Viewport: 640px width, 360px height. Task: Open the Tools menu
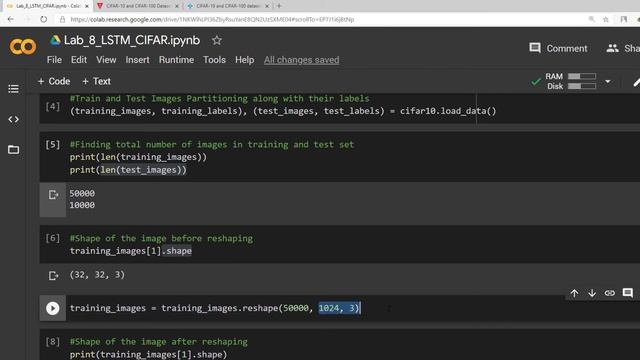(214, 60)
